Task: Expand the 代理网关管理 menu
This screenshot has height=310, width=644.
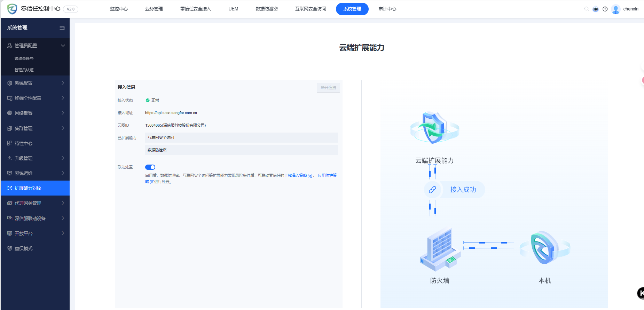Action: pos(35,203)
